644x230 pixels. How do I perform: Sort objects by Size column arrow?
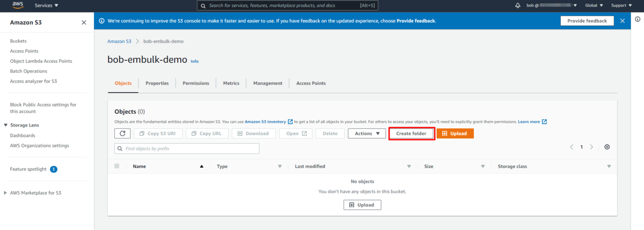click(x=483, y=167)
